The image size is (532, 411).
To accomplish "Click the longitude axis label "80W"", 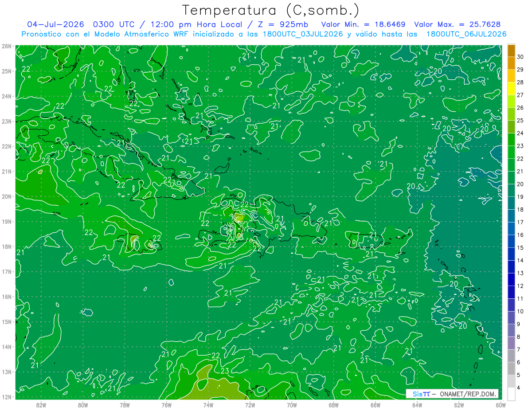I will tap(83, 404).
